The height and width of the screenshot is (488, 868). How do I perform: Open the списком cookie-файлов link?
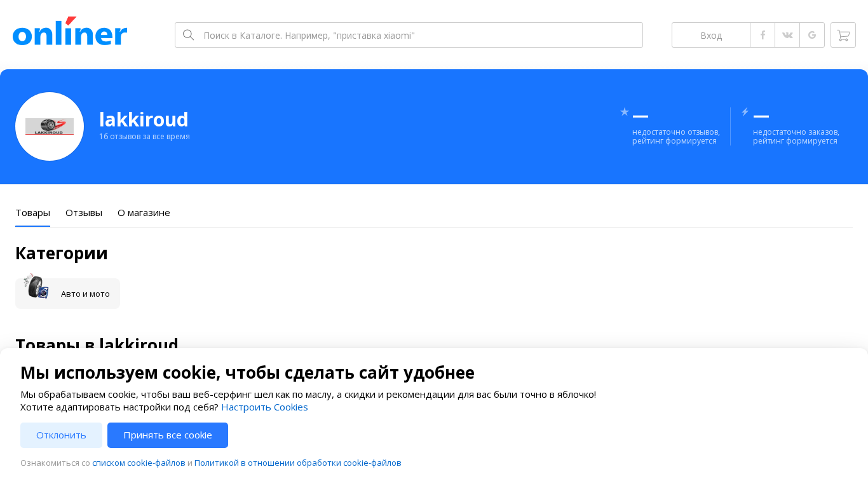coord(139,463)
